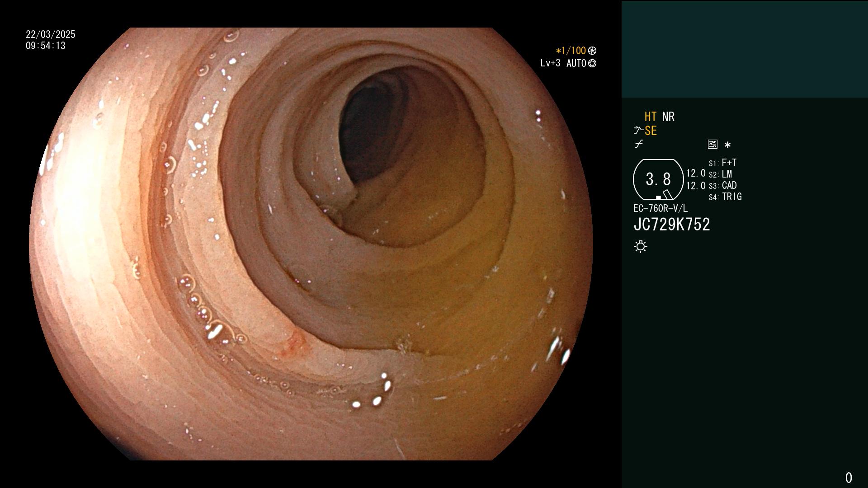Click the shutter icon beside 1/100
Screen dimensions: 868x488
[592, 51]
